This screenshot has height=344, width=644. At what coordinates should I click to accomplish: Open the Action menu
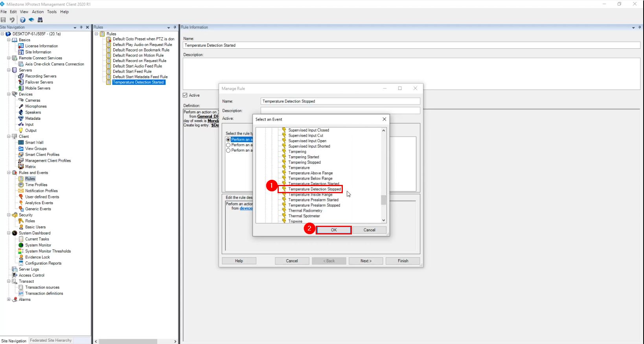[x=38, y=12]
